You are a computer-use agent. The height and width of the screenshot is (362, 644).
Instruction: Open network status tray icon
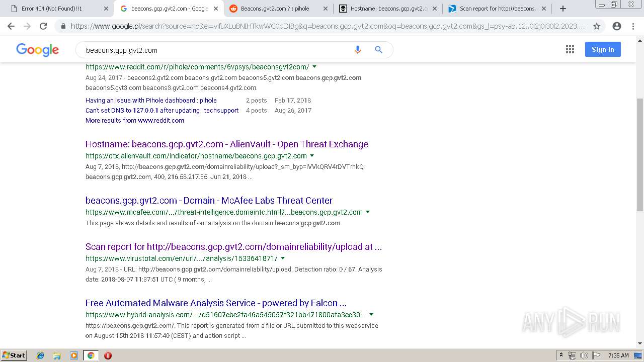click(x=572, y=355)
